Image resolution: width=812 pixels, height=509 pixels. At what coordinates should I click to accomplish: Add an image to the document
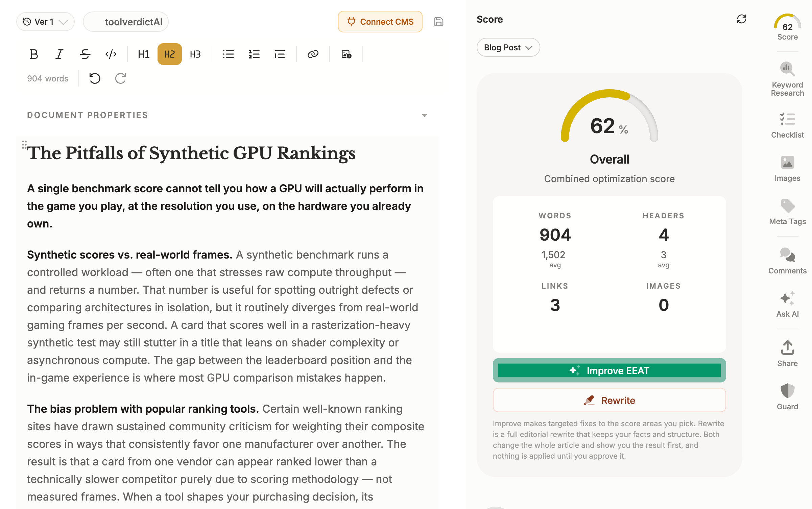pyautogui.click(x=347, y=54)
